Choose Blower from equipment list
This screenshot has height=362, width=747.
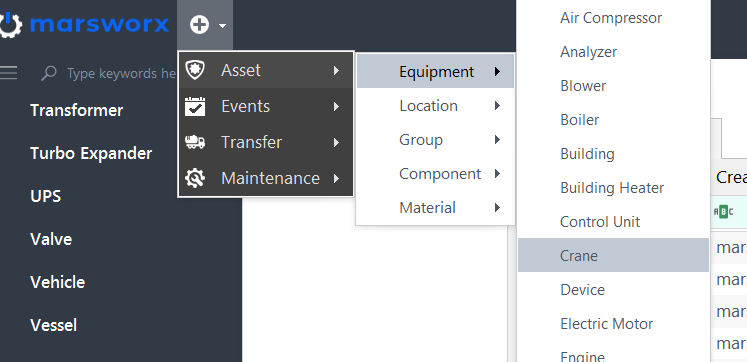pos(613,86)
